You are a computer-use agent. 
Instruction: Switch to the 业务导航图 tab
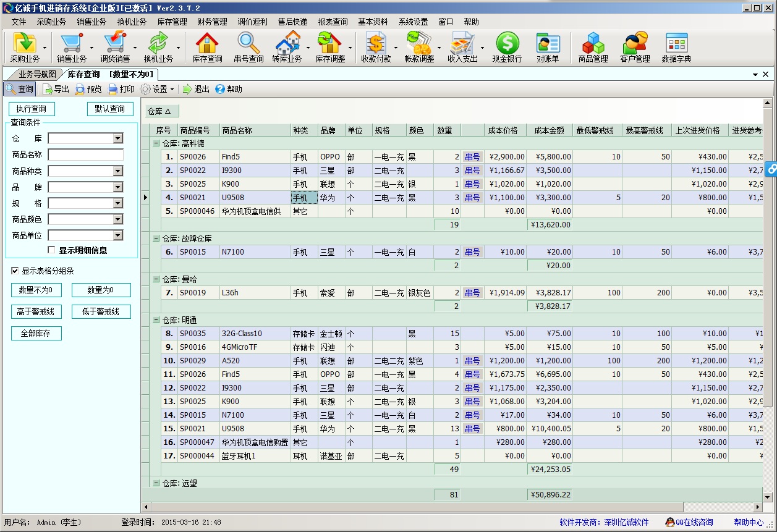37,74
